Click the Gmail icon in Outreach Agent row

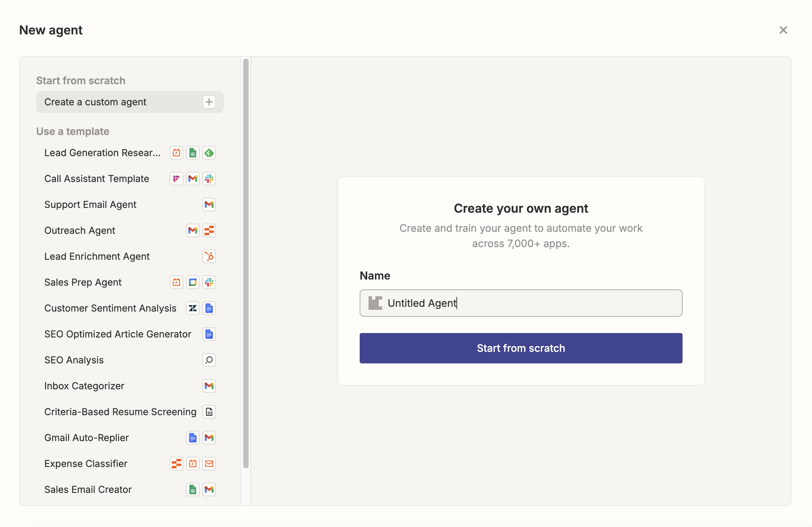click(x=192, y=230)
